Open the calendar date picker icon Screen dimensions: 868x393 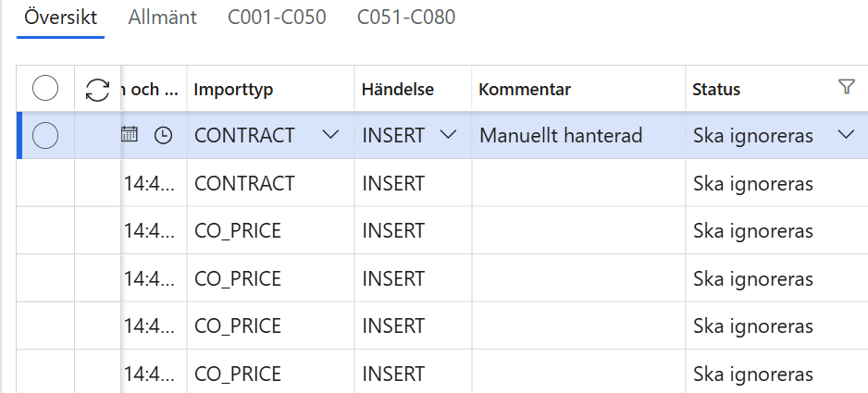point(130,135)
